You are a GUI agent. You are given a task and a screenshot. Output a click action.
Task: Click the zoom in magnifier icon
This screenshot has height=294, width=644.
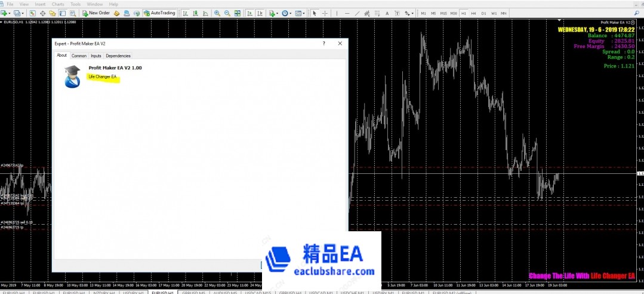217,13
